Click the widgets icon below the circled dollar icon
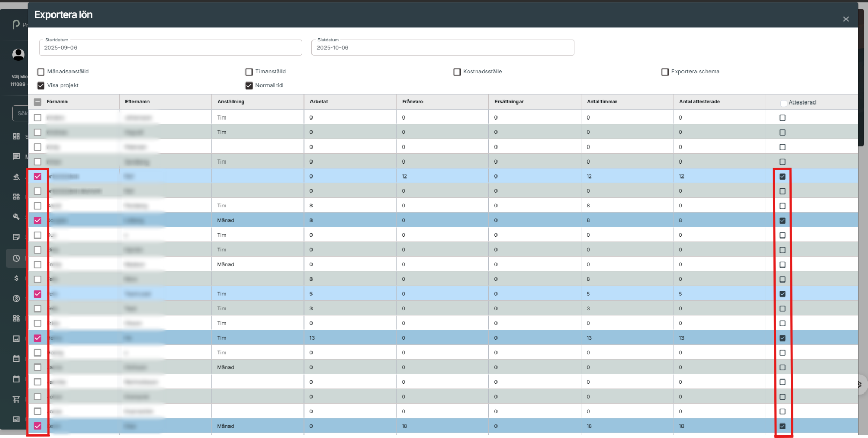The height and width of the screenshot is (438, 868). coord(17,318)
